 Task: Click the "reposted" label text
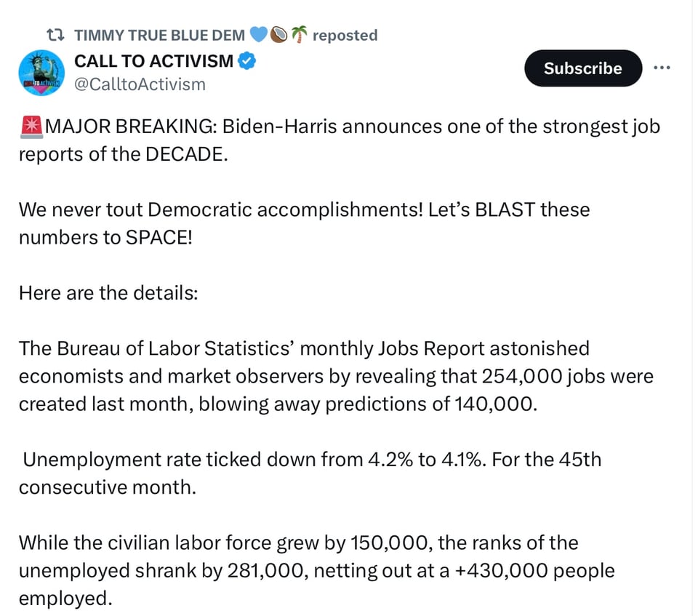tap(345, 35)
